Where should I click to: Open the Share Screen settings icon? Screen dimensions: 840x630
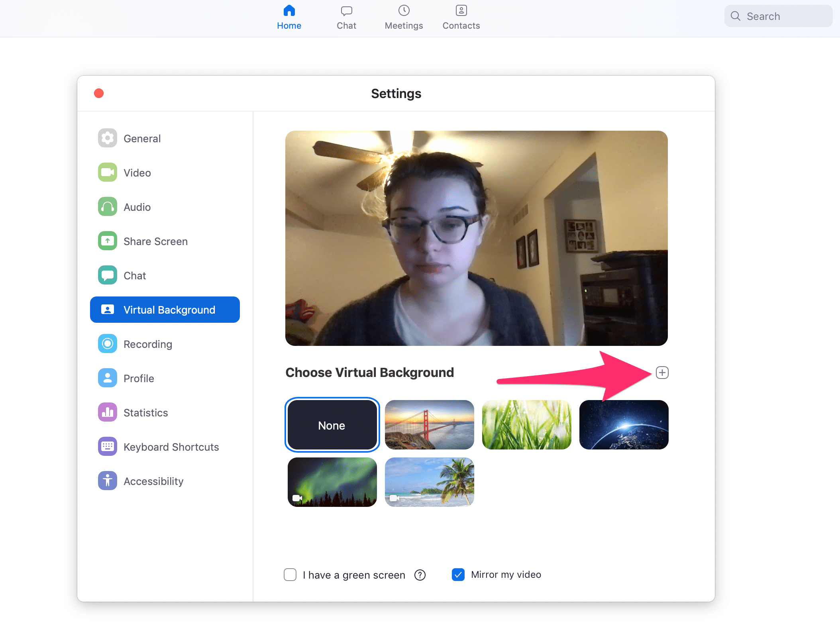pos(108,241)
